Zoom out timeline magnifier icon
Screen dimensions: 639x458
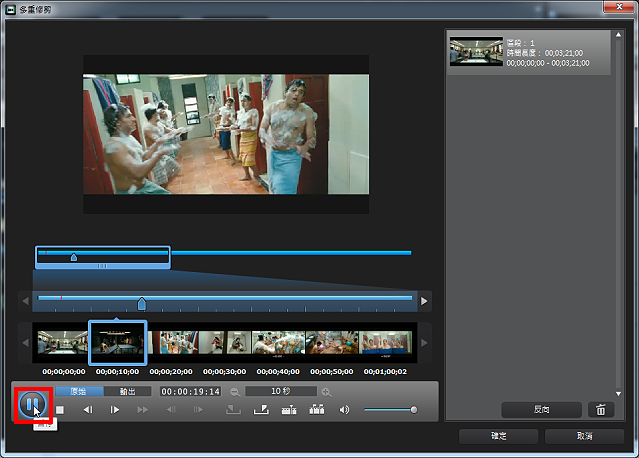(235, 392)
